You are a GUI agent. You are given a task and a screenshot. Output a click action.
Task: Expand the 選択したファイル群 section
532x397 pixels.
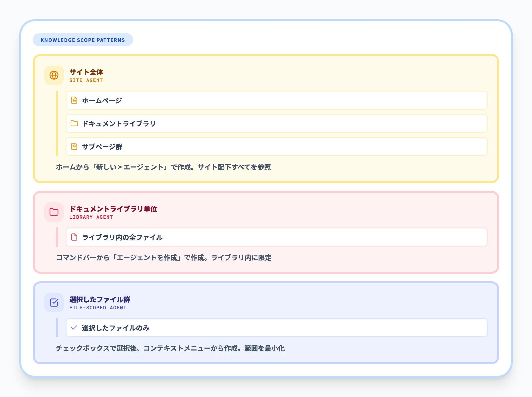tap(100, 300)
